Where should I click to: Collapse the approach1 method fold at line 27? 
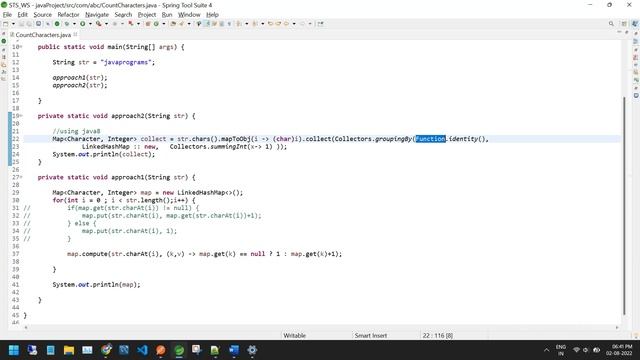(x=21, y=177)
